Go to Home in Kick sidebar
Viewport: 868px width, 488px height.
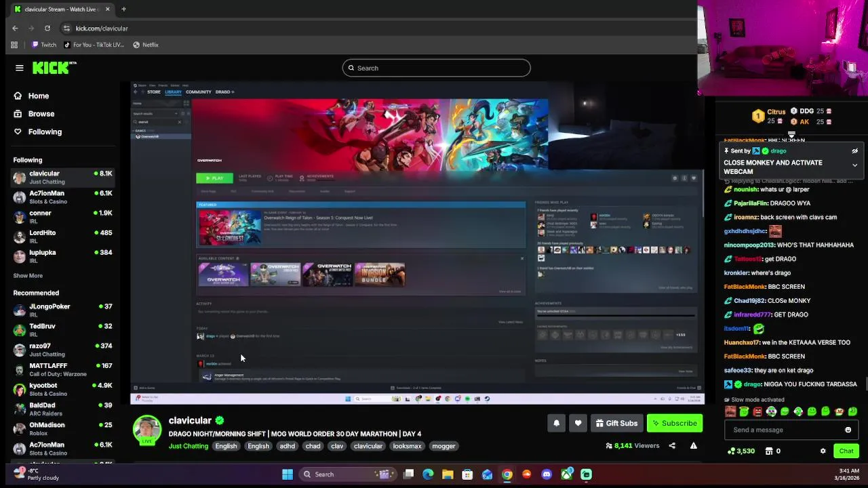click(x=31, y=96)
